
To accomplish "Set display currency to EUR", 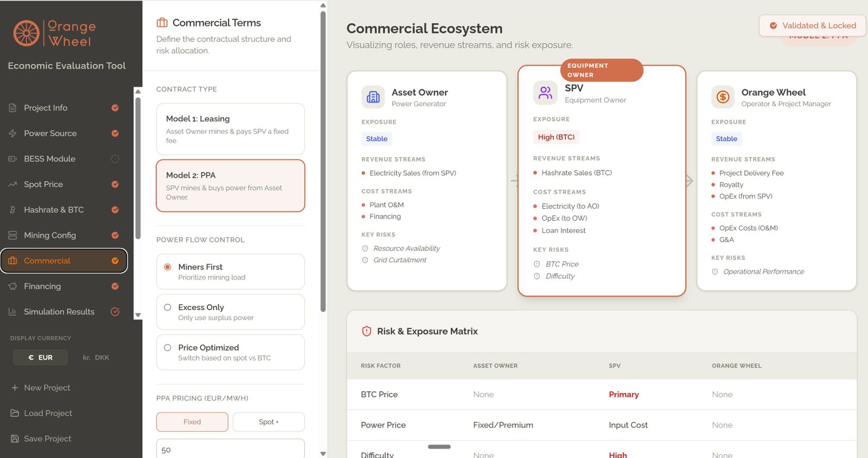I will [x=40, y=358].
